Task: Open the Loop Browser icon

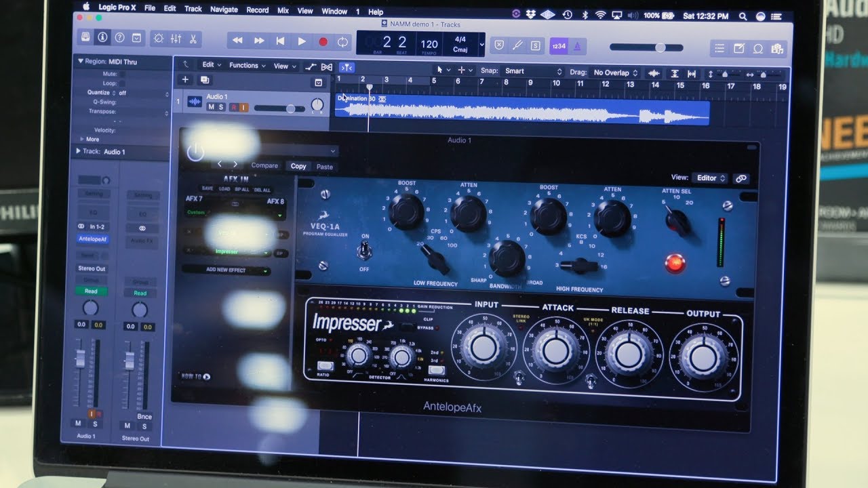Action: 758,49
